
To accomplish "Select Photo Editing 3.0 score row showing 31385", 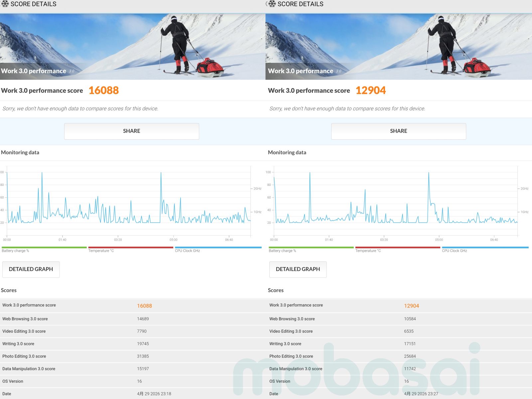I will coord(132,356).
